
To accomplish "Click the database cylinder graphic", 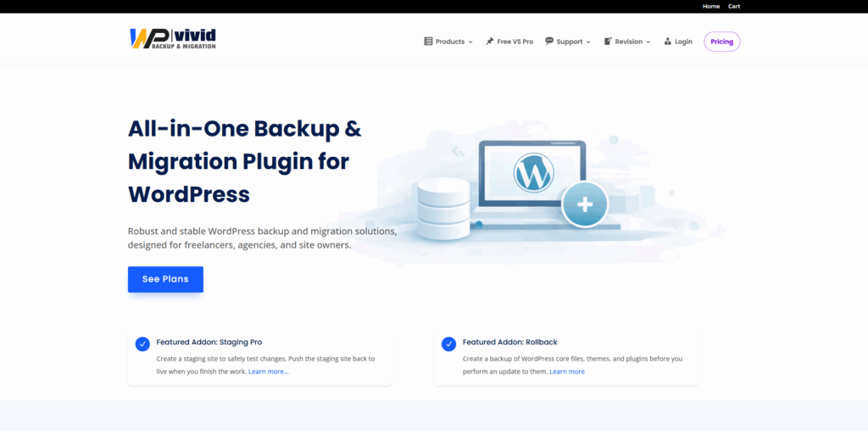I will tap(443, 210).
